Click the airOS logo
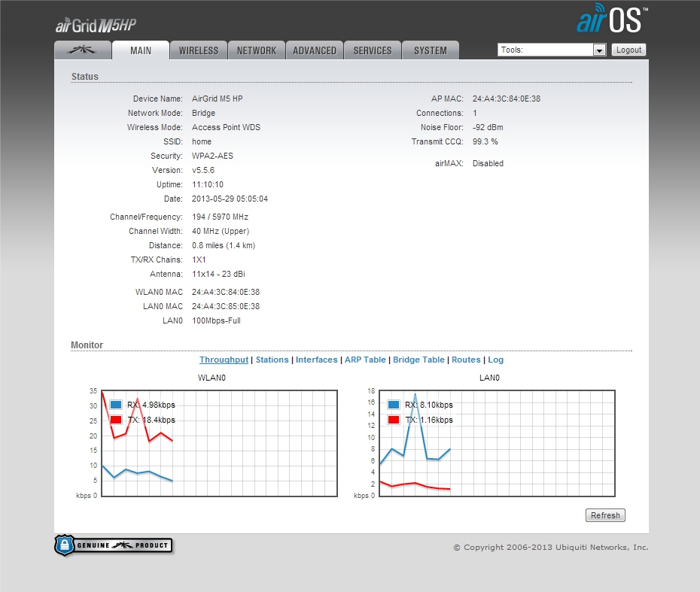Viewport: 700px width, 592px height. (x=612, y=19)
